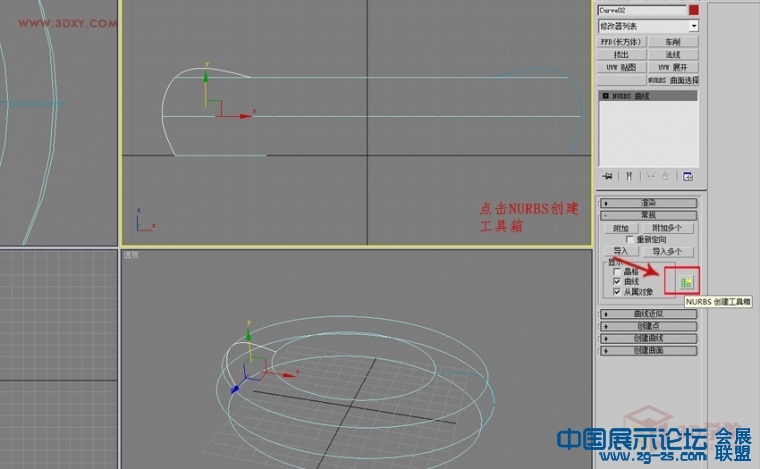Expand the 渲染 rollout
This screenshot has width=760, height=469.
(x=649, y=203)
